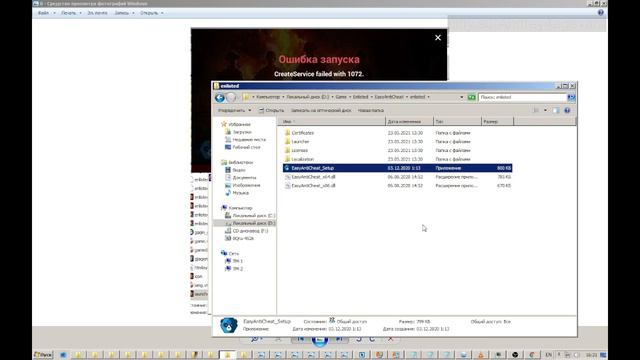Open the view options dropdown arrow
Screen dimensions: 640x360
(545, 110)
